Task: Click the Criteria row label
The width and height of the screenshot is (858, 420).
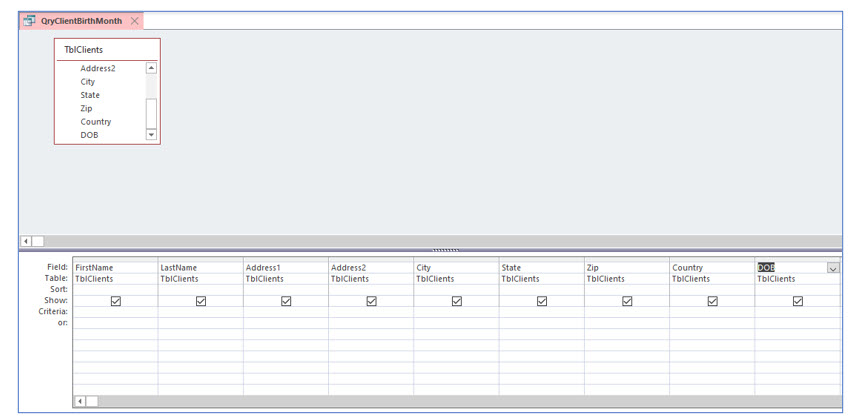Action: pos(54,311)
